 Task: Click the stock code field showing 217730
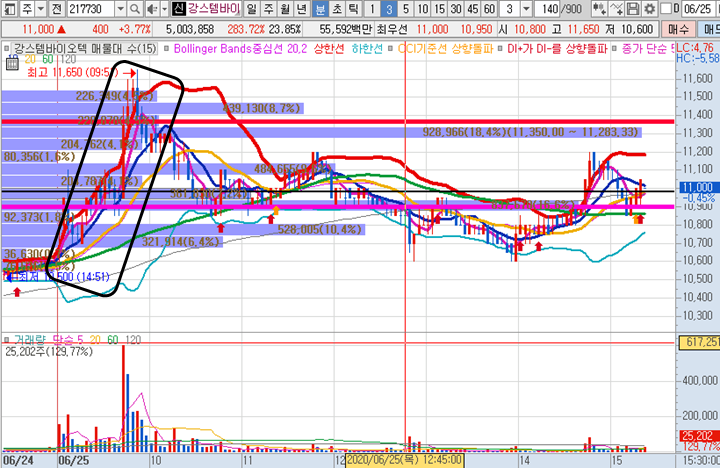tap(90, 9)
